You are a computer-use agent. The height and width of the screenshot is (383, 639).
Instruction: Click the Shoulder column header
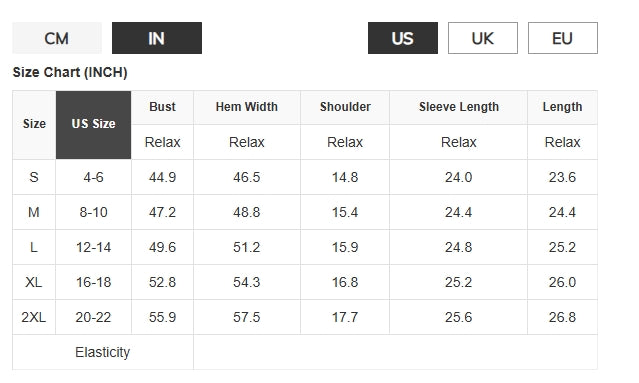[345, 107]
